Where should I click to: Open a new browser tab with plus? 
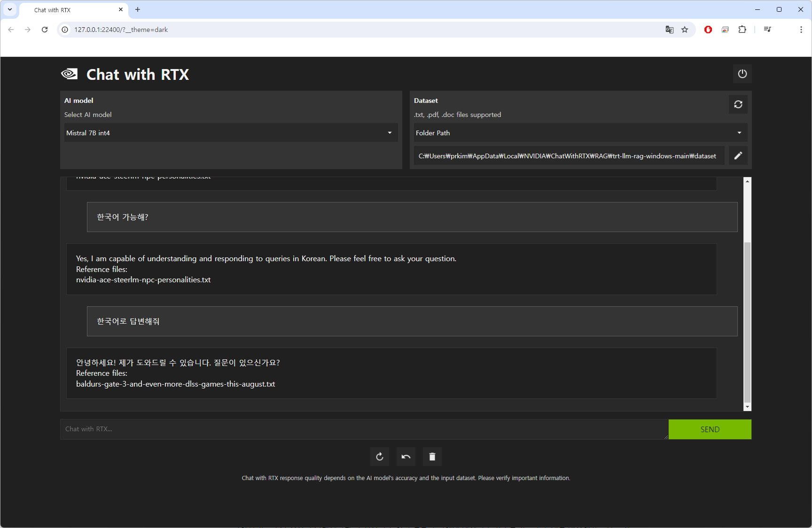pos(138,9)
